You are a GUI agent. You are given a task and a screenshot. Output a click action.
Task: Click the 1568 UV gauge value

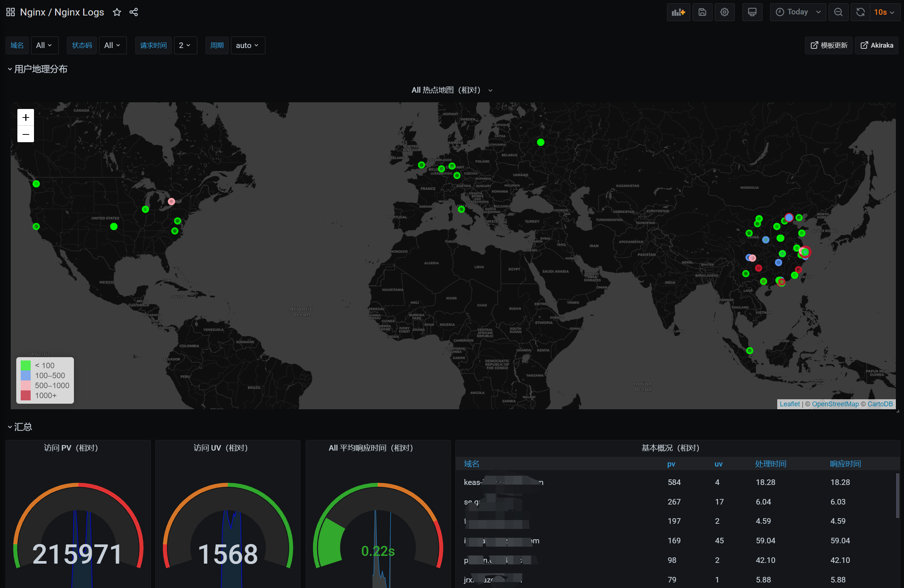tap(228, 554)
